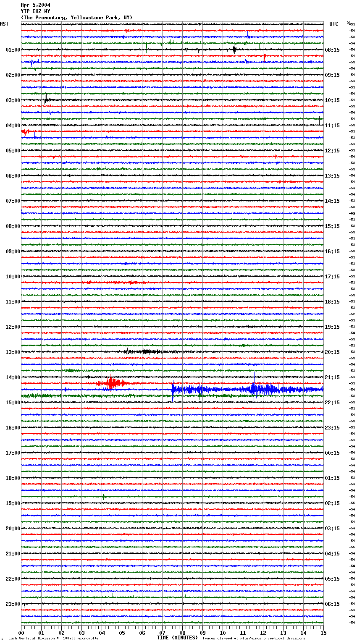
Task: Click the DC column header at top right
Action: (349, 23)
